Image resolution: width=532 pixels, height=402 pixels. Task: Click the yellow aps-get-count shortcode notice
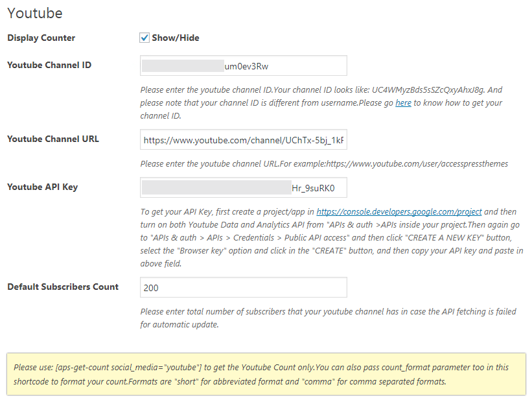tap(266, 374)
